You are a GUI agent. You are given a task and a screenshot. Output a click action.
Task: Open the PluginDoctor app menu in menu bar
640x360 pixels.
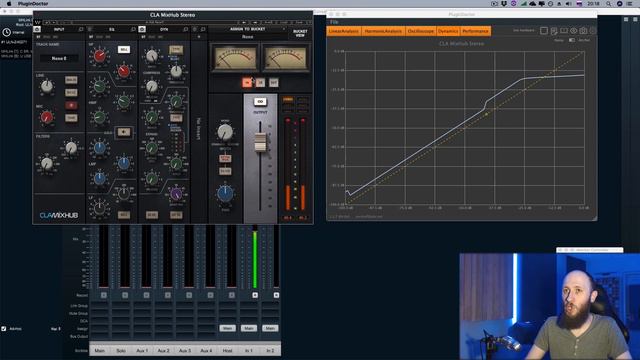pos(33,3)
